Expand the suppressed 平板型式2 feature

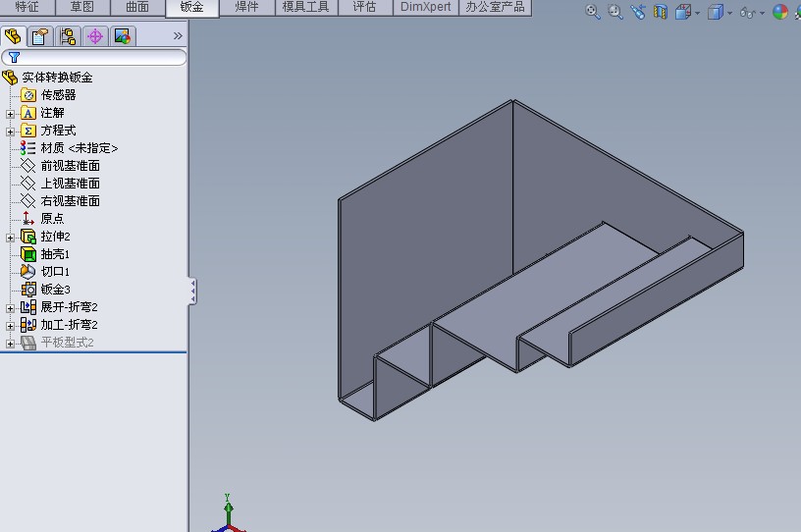pyautogui.click(x=10, y=344)
